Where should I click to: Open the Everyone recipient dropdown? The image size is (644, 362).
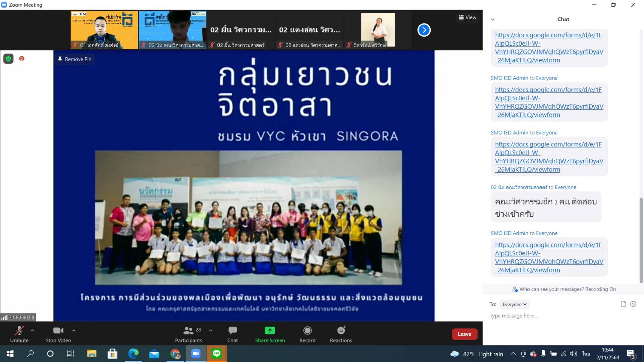coord(514,304)
